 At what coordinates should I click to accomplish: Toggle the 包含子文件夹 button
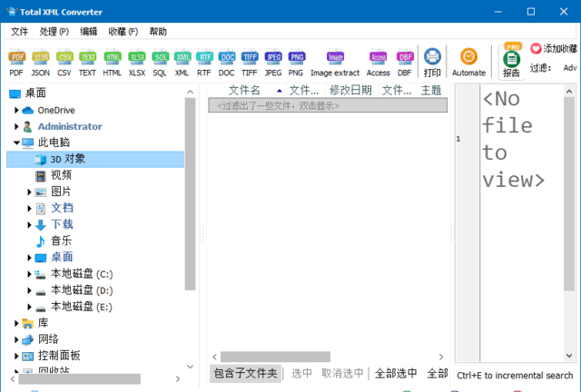coord(245,373)
